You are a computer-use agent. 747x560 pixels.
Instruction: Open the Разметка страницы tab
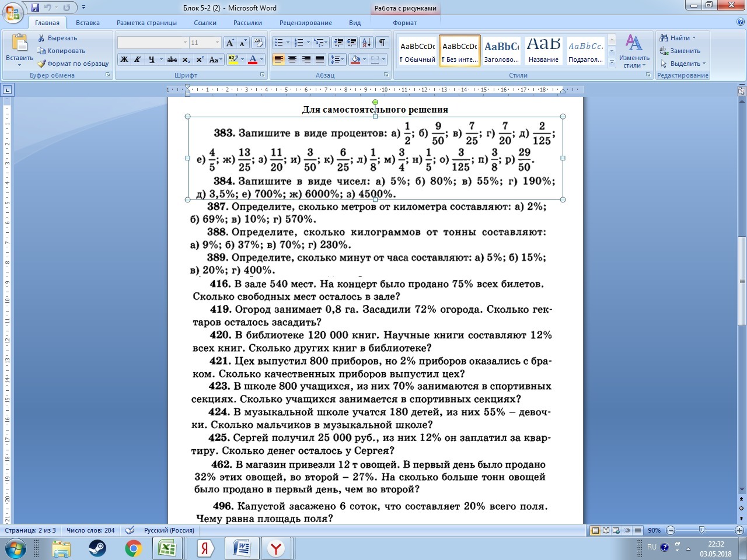tap(146, 23)
